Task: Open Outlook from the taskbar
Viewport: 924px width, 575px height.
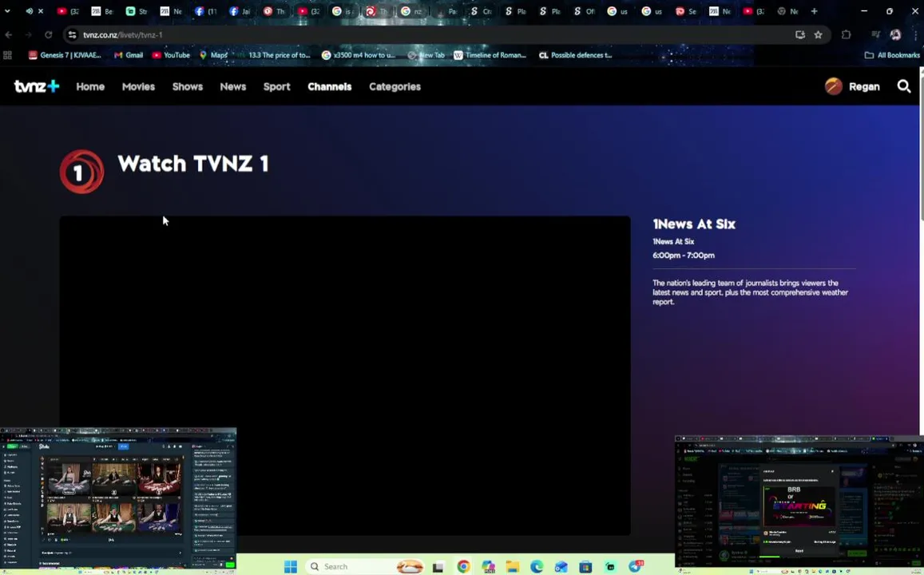Action: [x=561, y=567]
